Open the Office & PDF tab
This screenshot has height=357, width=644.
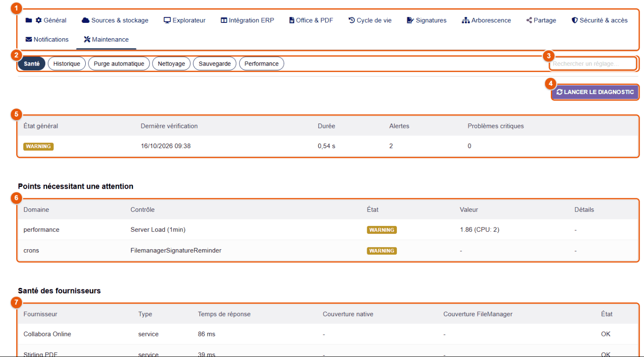(311, 20)
